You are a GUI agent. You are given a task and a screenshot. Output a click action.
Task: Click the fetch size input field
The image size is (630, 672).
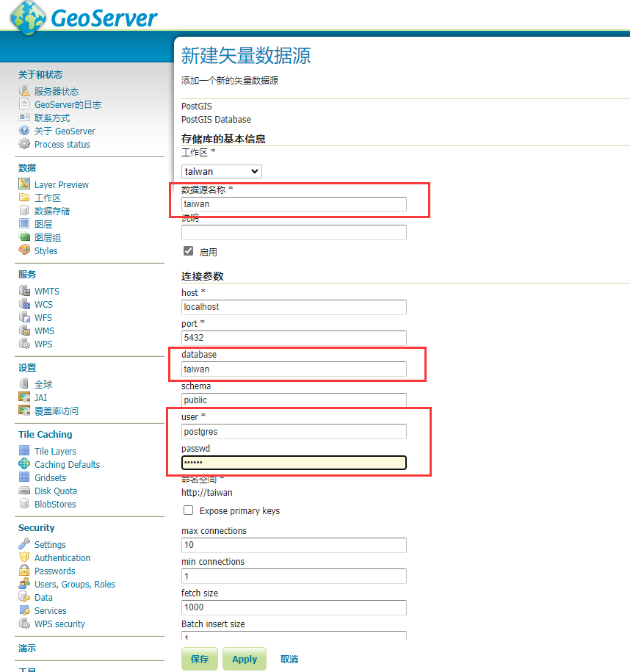[294, 607]
